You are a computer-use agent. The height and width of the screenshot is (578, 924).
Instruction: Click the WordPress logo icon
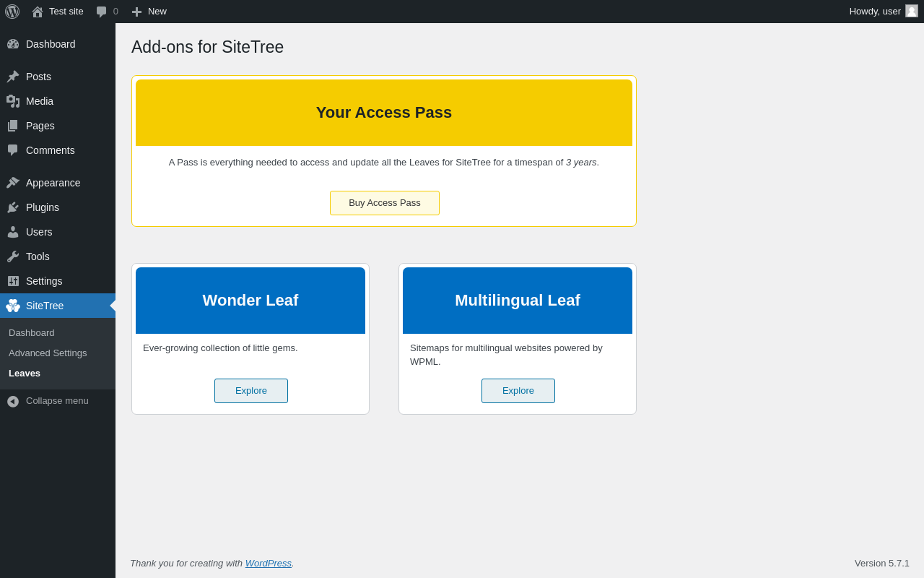pos(12,12)
